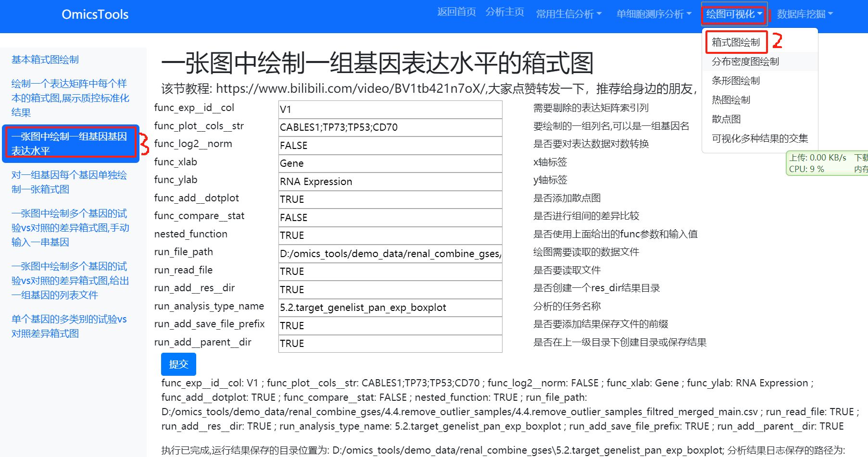Click the run_add__res__dir input field
This screenshot has height=457, width=868.
390,290
